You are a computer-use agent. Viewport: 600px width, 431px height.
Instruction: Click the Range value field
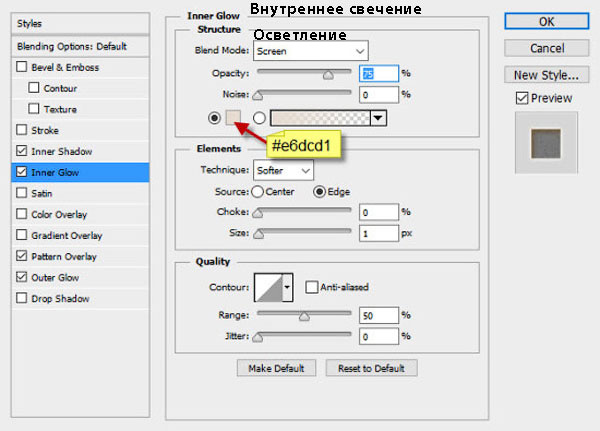tap(379, 315)
